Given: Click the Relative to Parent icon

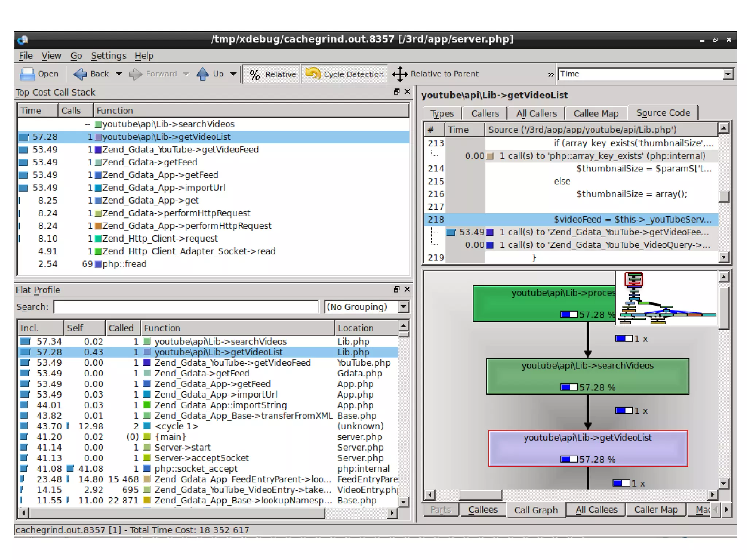Looking at the screenshot, I should click(x=400, y=74).
